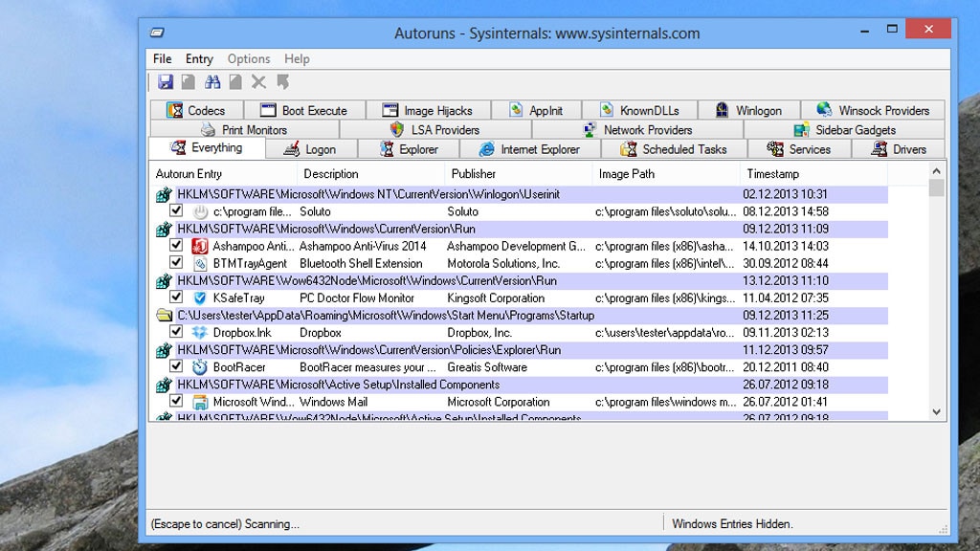980x551 pixels.
Task: Open the Internet Explorer tab
Action: click(x=530, y=149)
